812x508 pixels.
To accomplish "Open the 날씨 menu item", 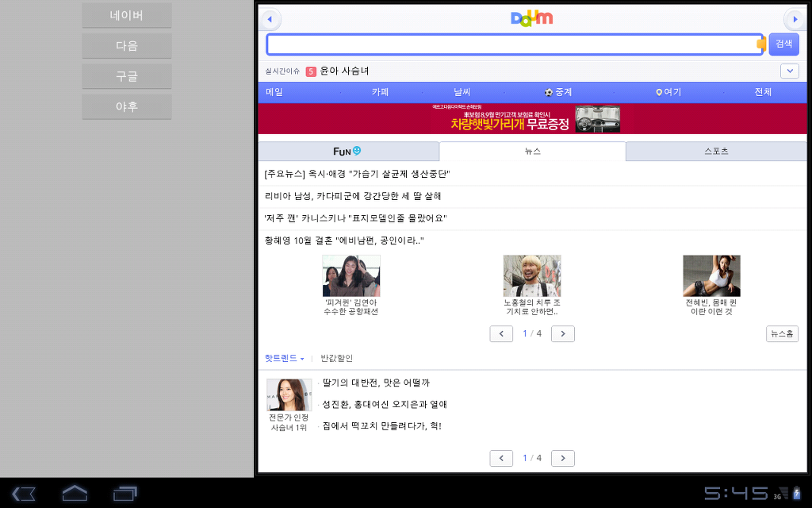I will coord(462,92).
